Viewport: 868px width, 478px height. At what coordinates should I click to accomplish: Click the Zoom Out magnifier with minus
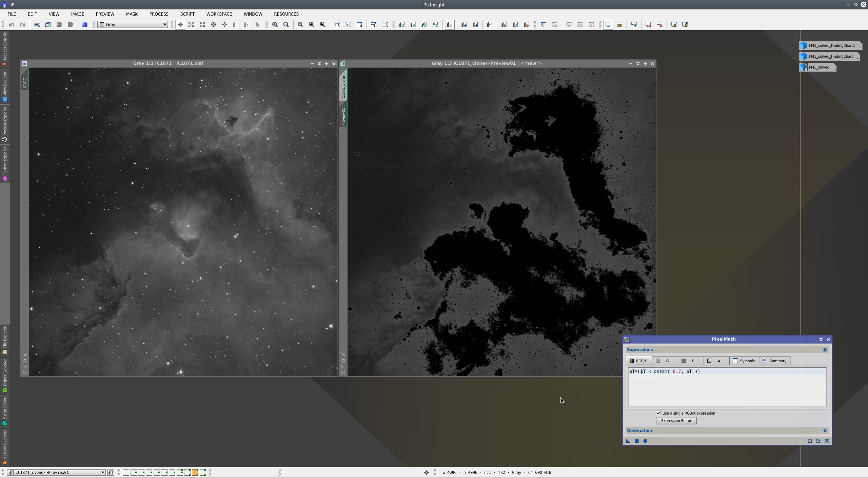[286, 24]
